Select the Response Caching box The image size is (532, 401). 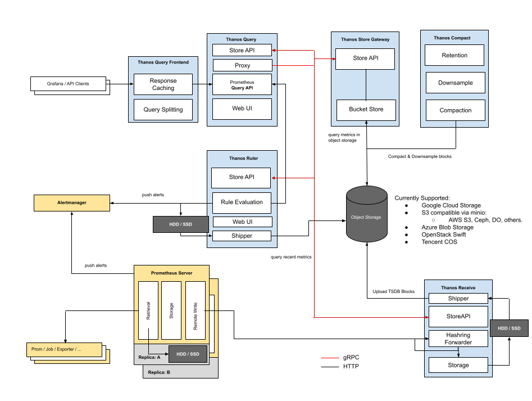tap(163, 84)
